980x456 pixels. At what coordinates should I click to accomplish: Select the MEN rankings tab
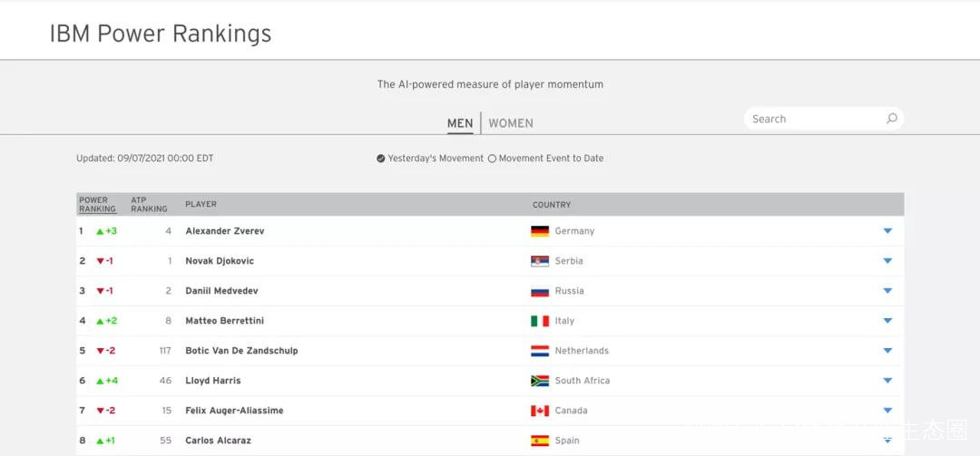pos(460,123)
